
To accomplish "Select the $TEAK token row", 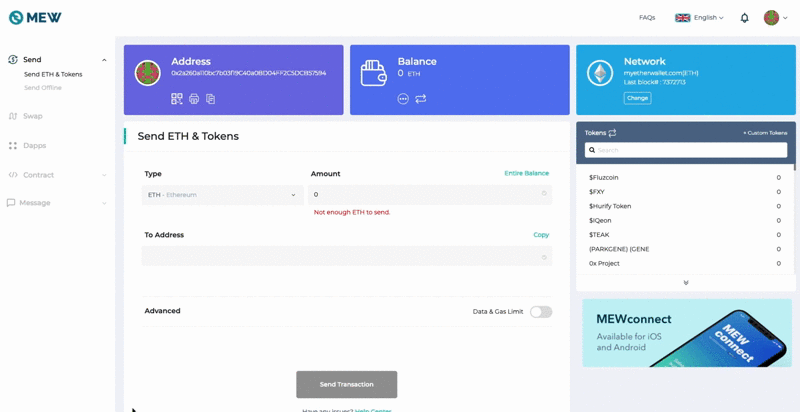I will click(685, 235).
